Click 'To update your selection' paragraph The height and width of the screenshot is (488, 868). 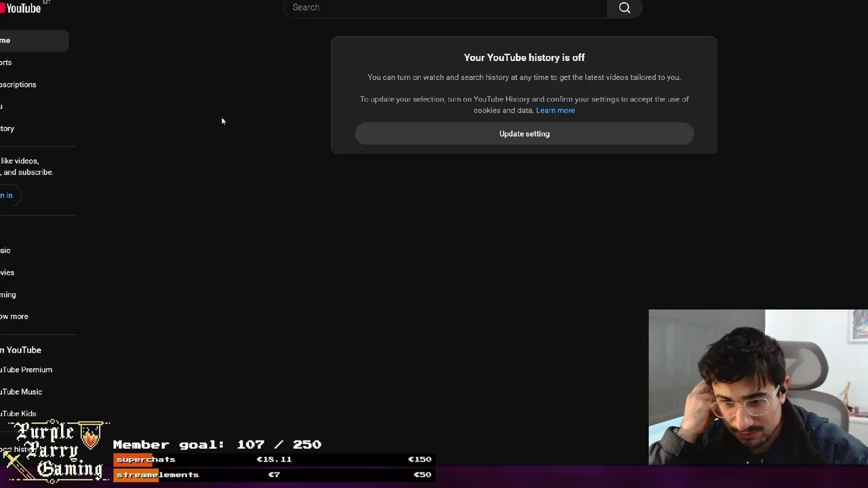click(x=524, y=104)
